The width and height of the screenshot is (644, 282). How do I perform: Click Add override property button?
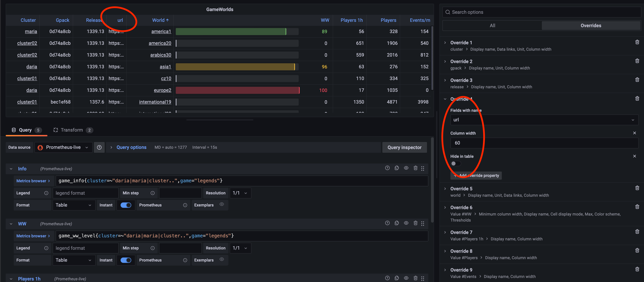click(476, 175)
